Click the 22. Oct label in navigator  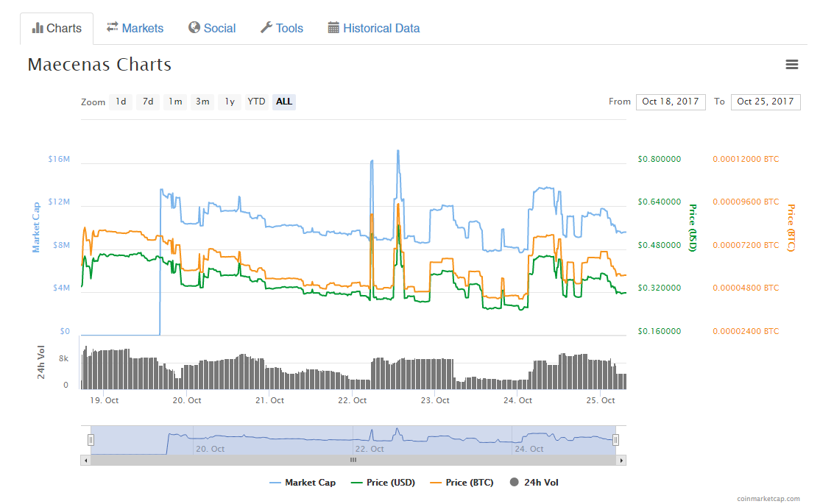(370, 449)
